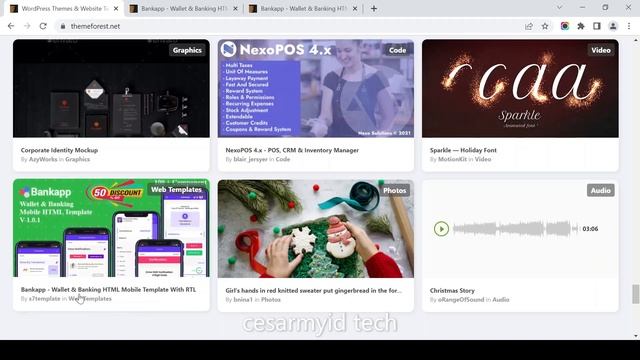
Task: Go forward in browser history
Action: click(x=27, y=26)
